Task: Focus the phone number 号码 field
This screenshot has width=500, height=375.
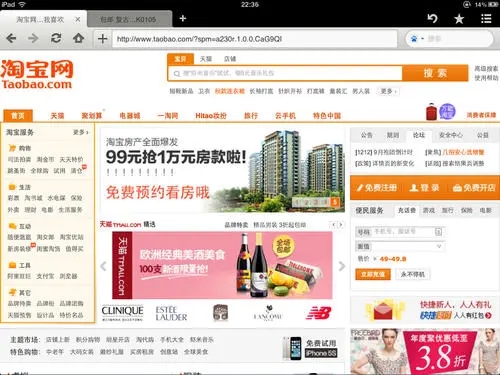Action: click(x=400, y=231)
